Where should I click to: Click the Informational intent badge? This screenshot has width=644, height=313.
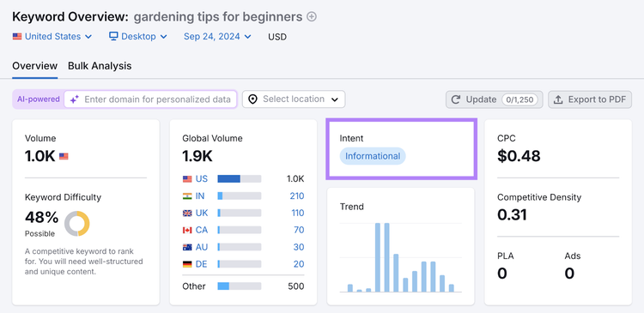tap(373, 156)
